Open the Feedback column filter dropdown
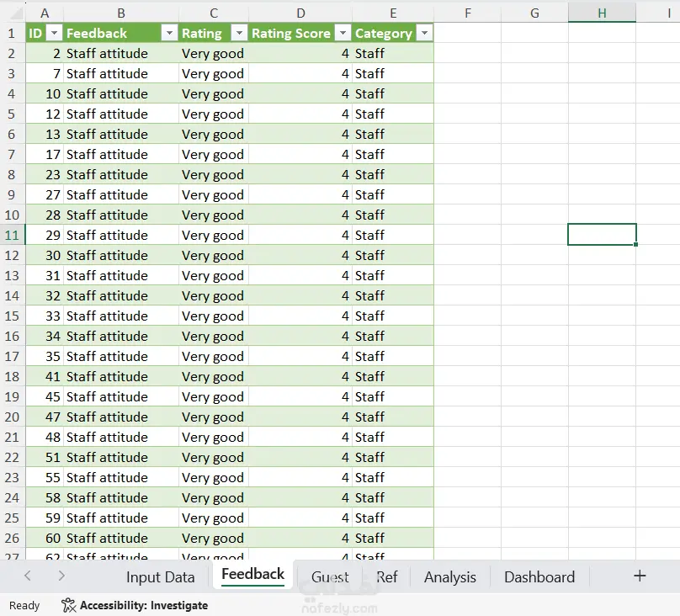680x616 pixels. point(169,33)
